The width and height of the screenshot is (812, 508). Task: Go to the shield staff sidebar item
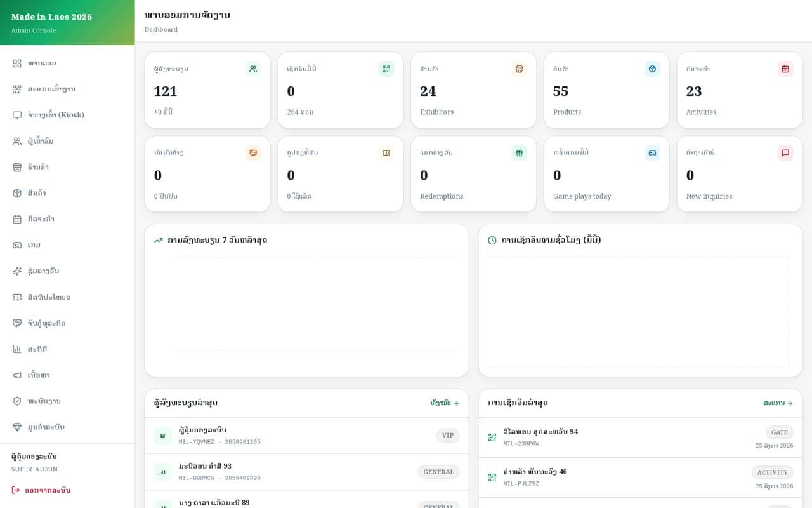[67, 401]
